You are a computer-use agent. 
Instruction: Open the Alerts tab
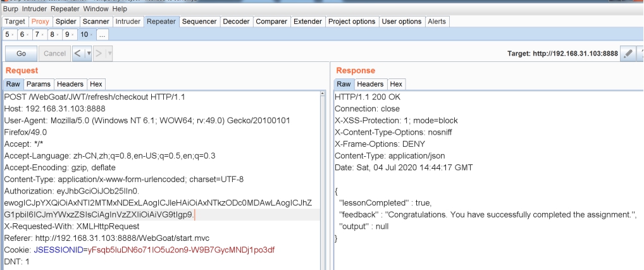coord(437,21)
